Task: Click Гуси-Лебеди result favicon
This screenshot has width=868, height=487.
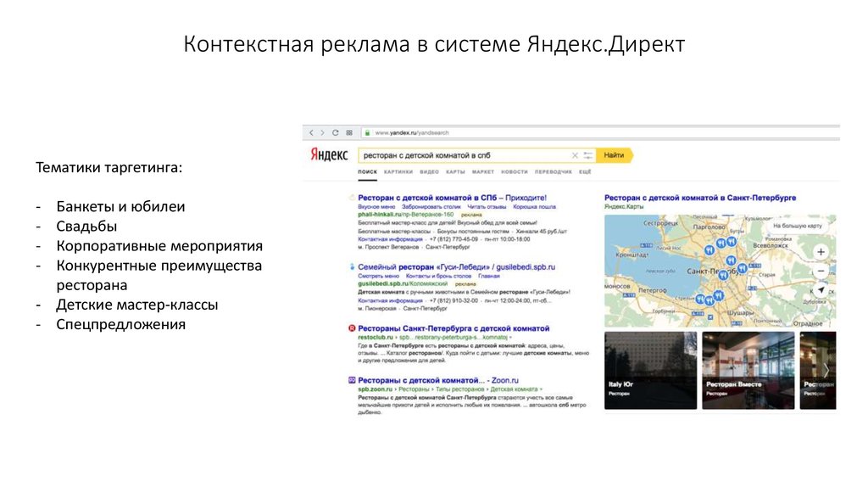Action: [352, 266]
